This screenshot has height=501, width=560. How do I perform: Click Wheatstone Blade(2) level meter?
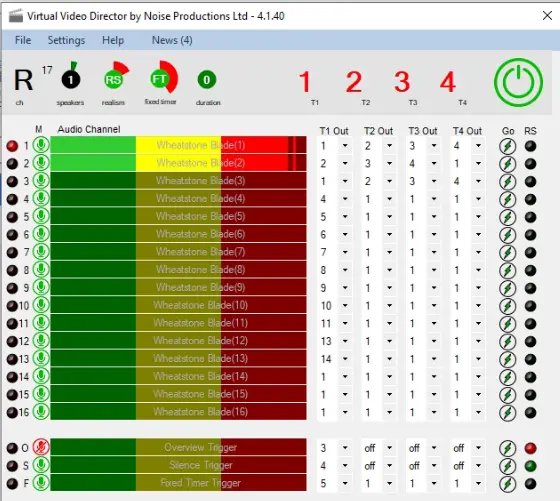(178, 163)
